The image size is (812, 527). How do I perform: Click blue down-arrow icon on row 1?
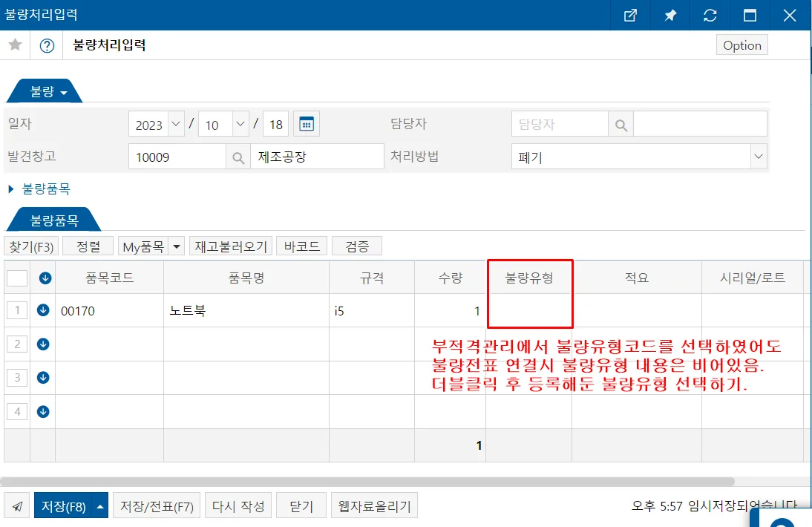(43, 310)
